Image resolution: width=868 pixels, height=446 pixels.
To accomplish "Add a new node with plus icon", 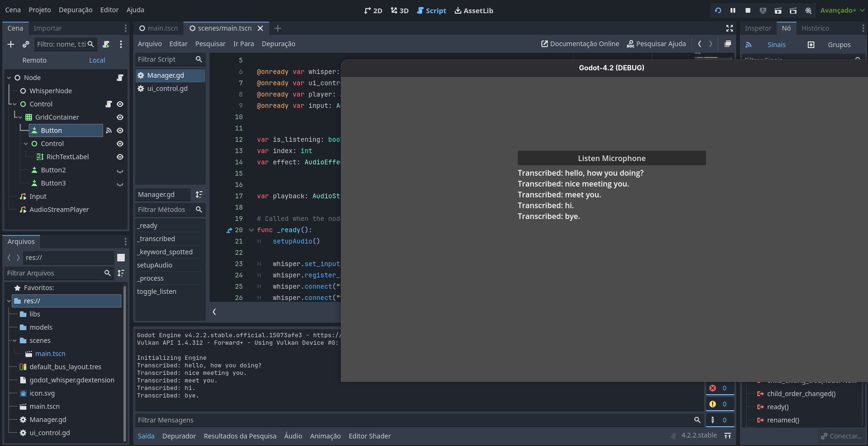I will coord(11,44).
